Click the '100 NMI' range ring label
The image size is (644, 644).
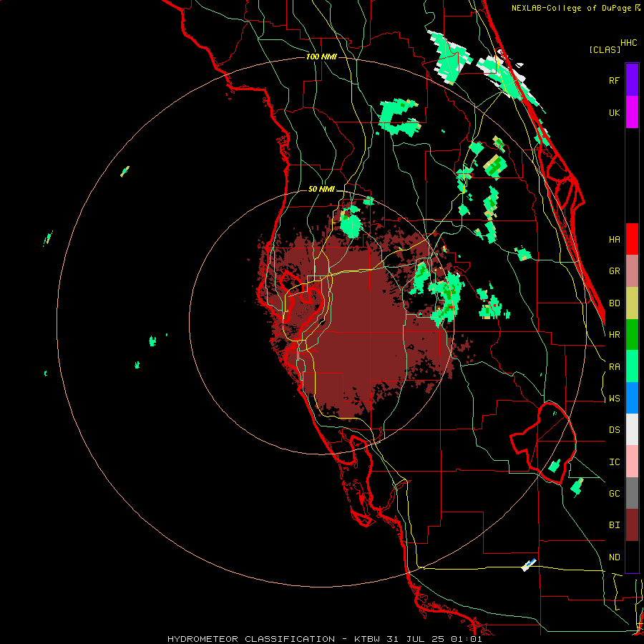[321, 57]
